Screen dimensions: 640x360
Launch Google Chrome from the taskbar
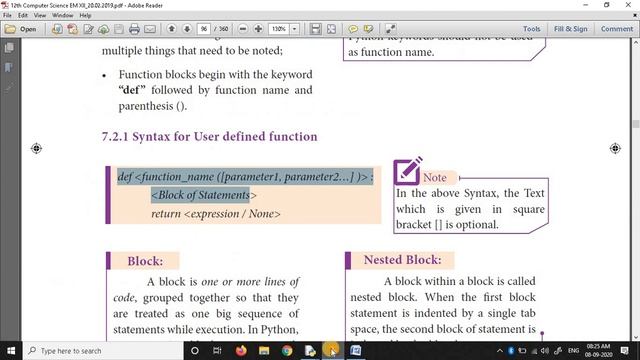pos(287,351)
